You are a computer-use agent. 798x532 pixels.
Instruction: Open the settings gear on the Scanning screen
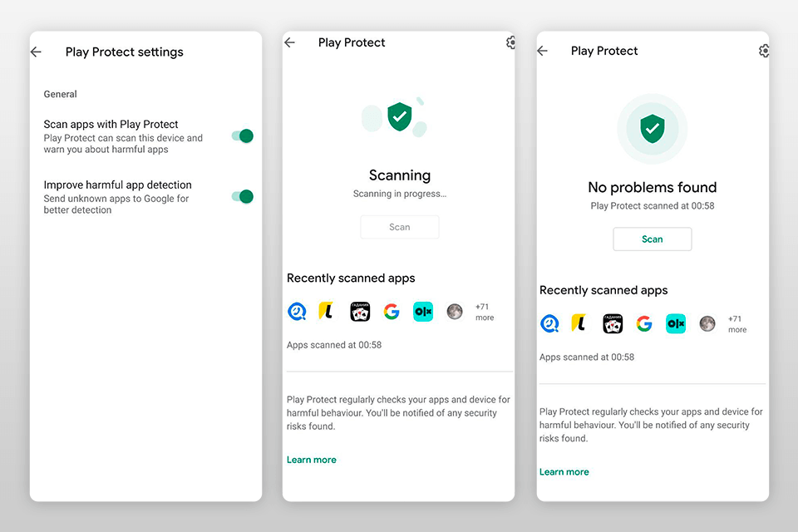click(x=510, y=42)
